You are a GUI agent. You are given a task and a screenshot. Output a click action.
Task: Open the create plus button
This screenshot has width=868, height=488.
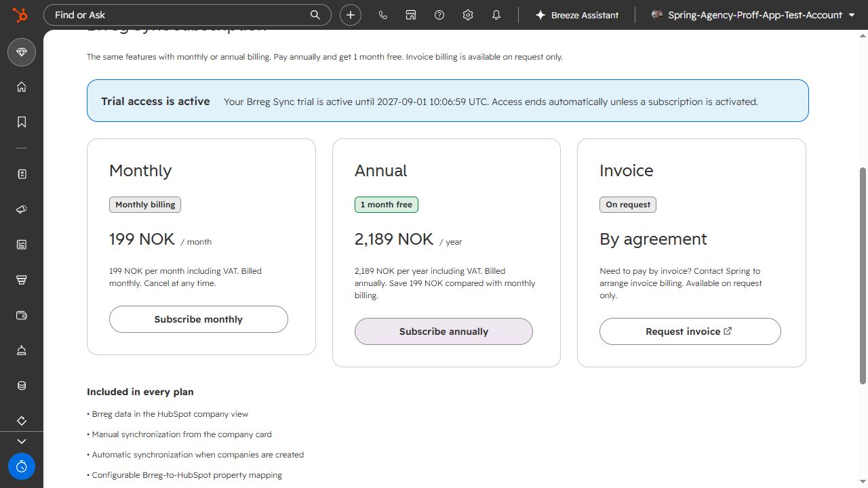tap(351, 15)
